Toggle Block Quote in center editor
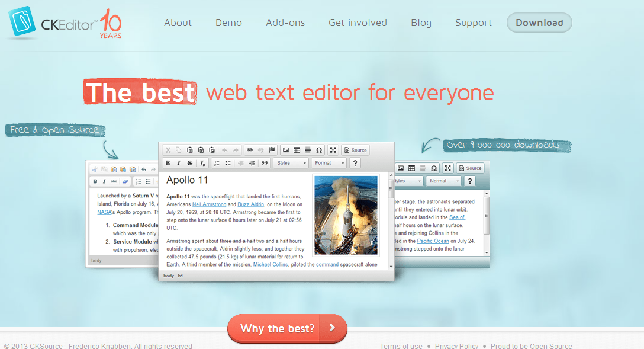This screenshot has width=644, height=349. (265, 163)
